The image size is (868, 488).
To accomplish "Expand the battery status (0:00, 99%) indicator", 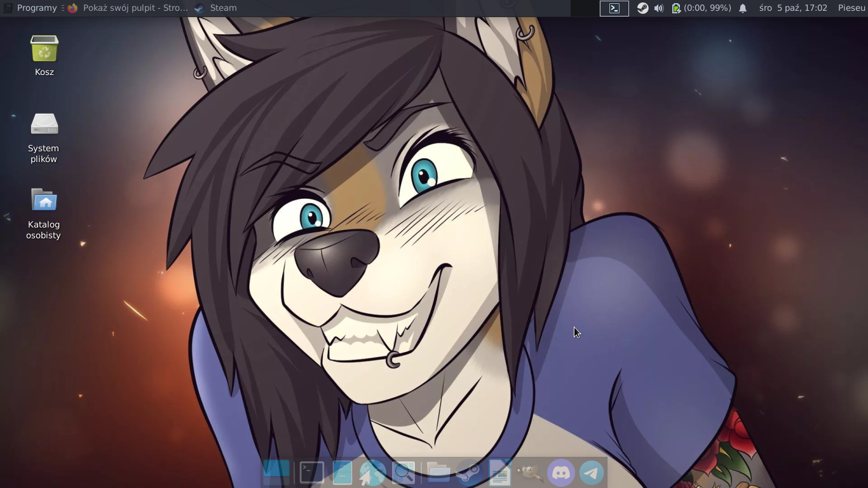I will tap(700, 8).
